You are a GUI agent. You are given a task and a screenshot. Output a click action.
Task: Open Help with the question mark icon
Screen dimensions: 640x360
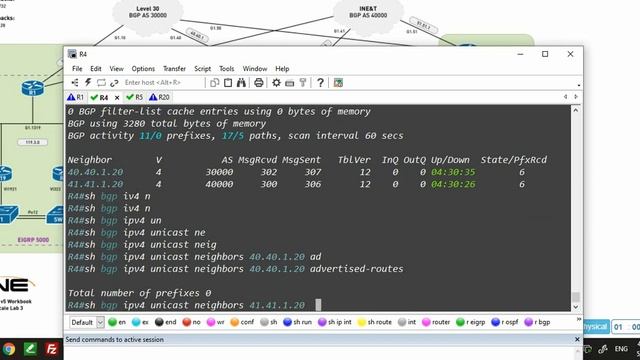click(x=320, y=83)
